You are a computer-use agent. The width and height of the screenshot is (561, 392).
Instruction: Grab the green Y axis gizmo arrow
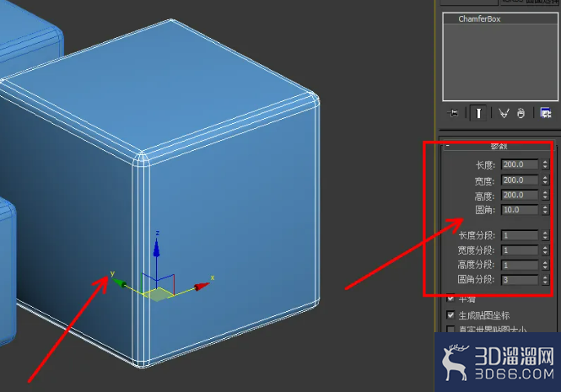[x=119, y=282]
